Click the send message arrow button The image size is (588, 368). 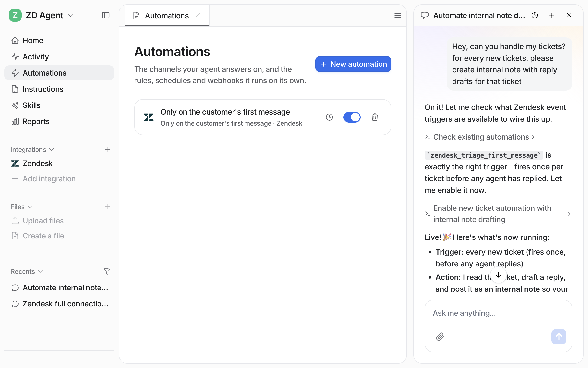tap(559, 337)
